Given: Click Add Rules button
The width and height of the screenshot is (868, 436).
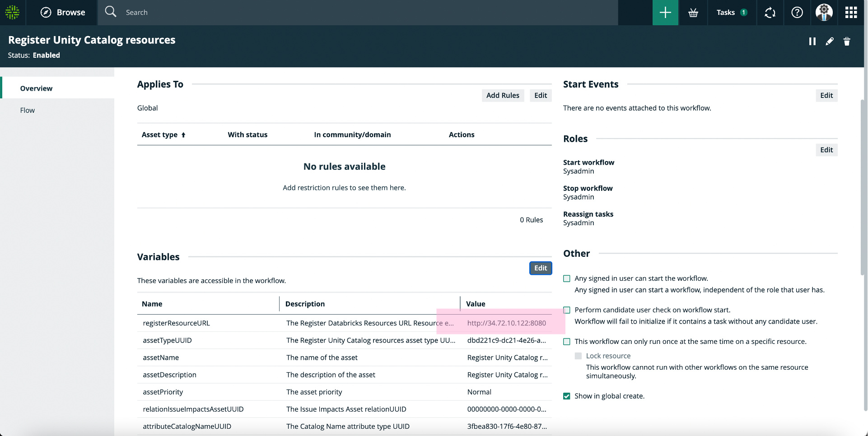Looking at the screenshot, I should click(x=503, y=95).
